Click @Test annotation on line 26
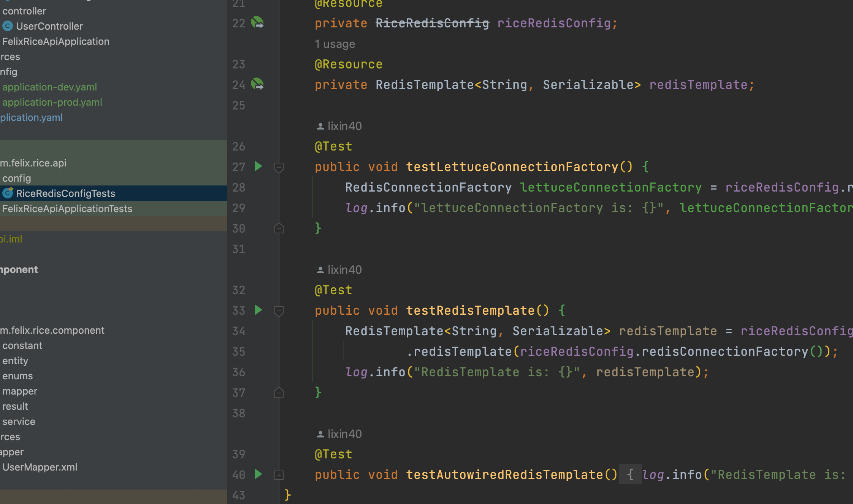 tap(333, 146)
